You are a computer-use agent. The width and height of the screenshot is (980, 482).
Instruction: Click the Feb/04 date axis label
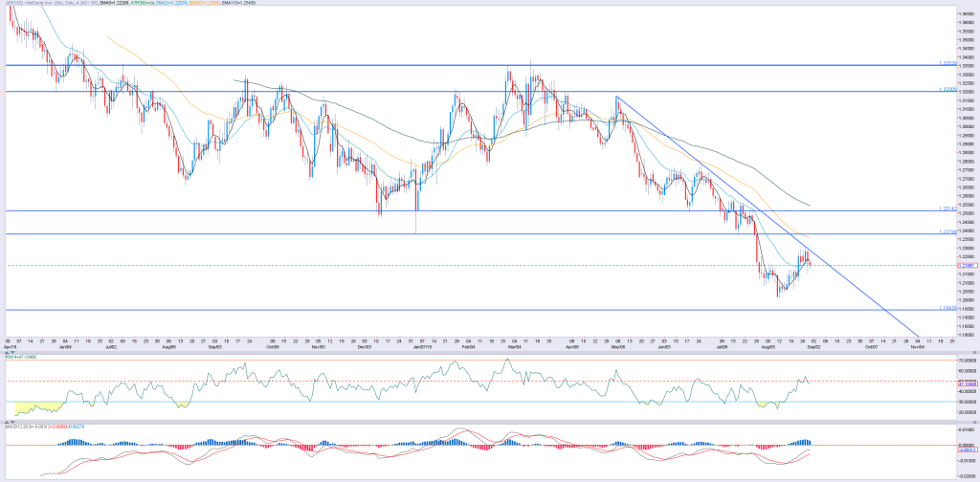[467, 345]
